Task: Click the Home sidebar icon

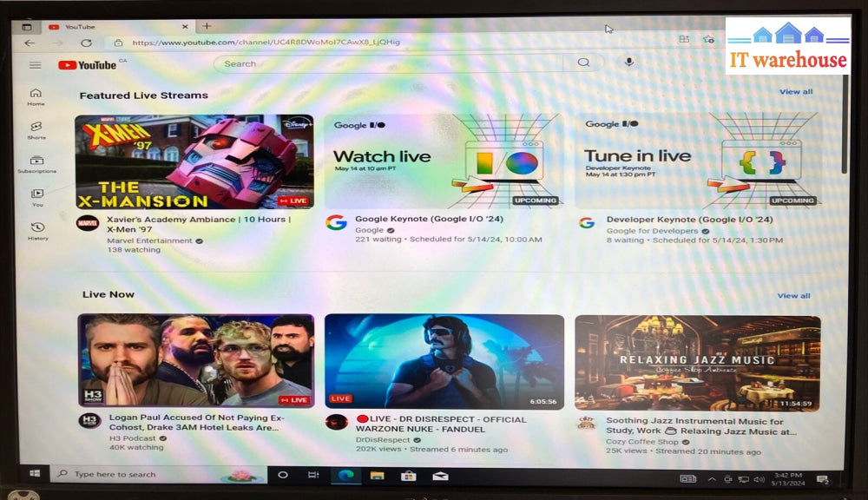Action: click(36, 96)
